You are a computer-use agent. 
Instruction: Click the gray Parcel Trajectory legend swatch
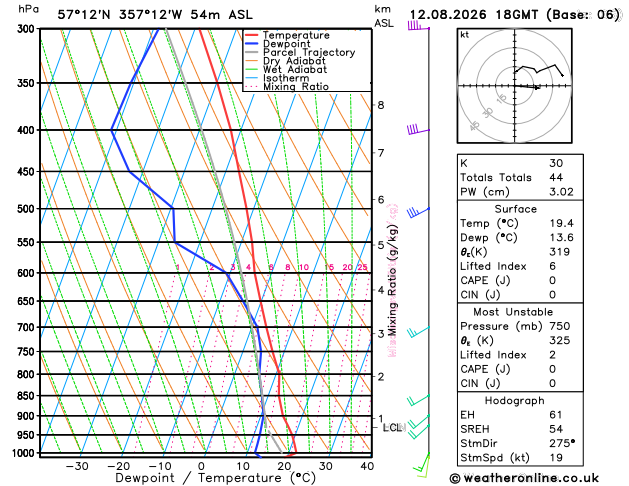tap(252, 53)
